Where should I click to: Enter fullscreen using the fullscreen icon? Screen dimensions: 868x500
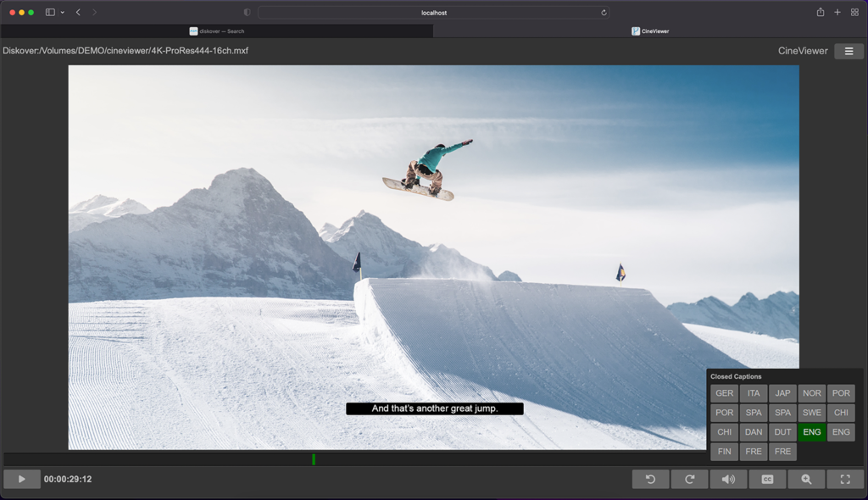click(x=844, y=479)
